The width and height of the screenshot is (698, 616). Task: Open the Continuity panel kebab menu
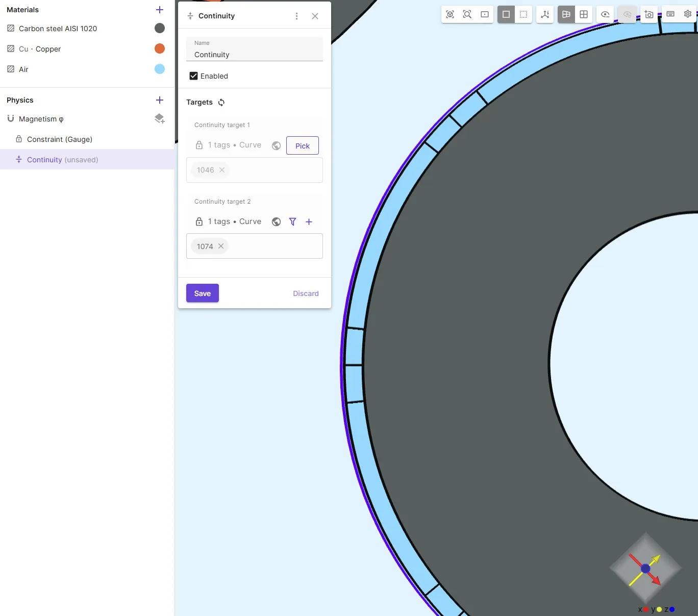[x=296, y=16]
